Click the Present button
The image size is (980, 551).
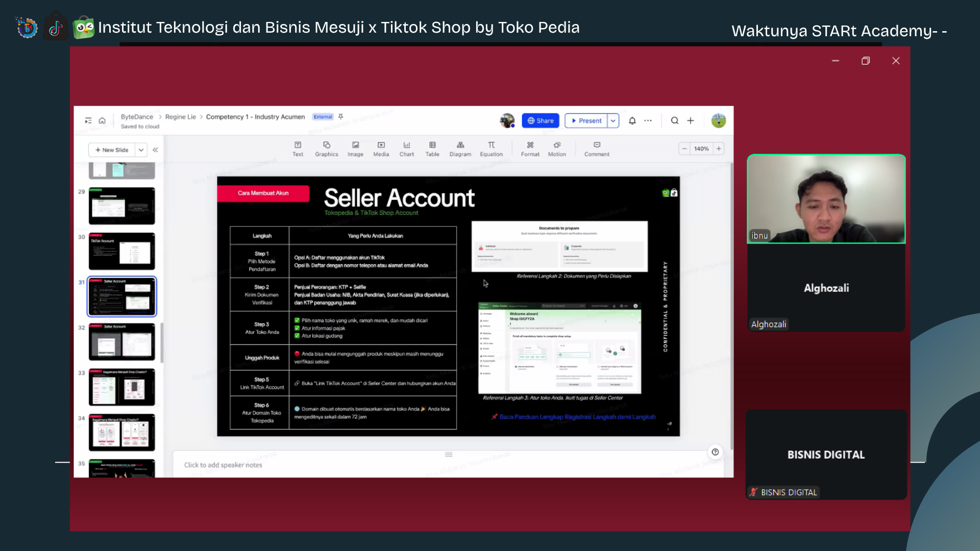pyautogui.click(x=586, y=121)
